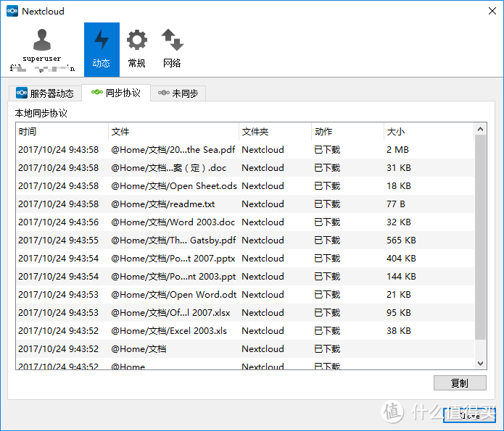Click 已下载 in the readme.txt row
The width and height of the screenshot is (504, 431).
(327, 204)
